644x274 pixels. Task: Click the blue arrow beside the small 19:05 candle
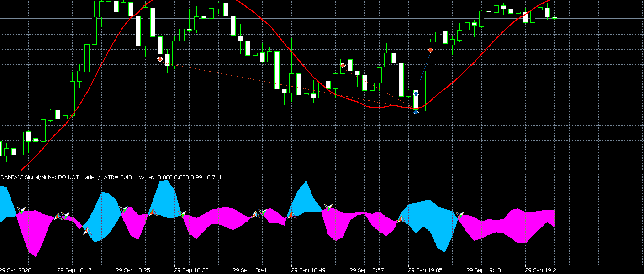pos(416,93)
